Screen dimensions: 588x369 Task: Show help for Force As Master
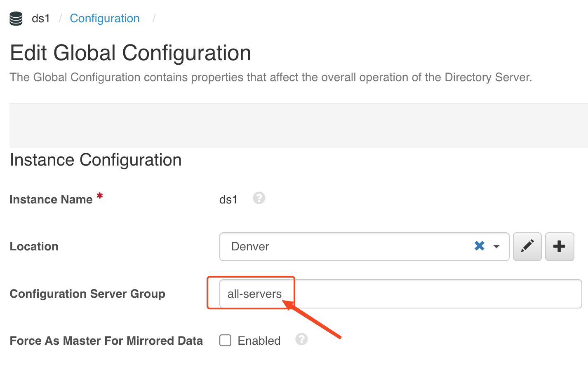pos(301,339)
